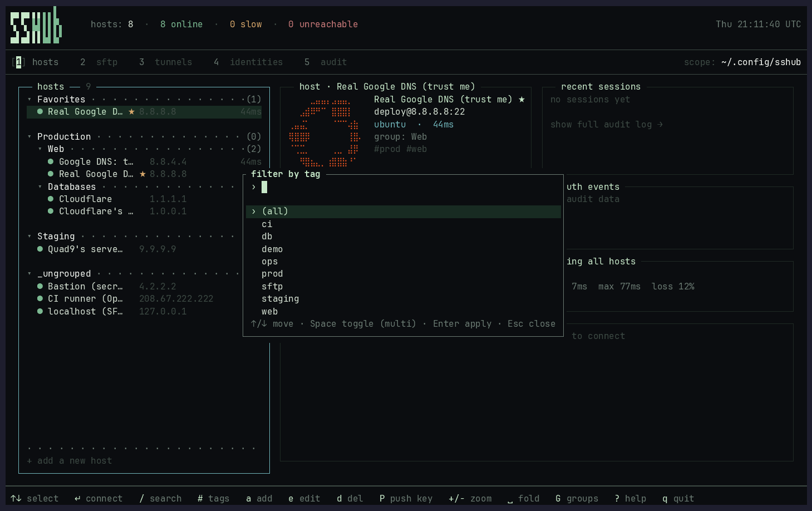The width and height of the screenshot is (812, 511).
Task: Click the filter by tag input field
Action: click(x=403, y=187)
